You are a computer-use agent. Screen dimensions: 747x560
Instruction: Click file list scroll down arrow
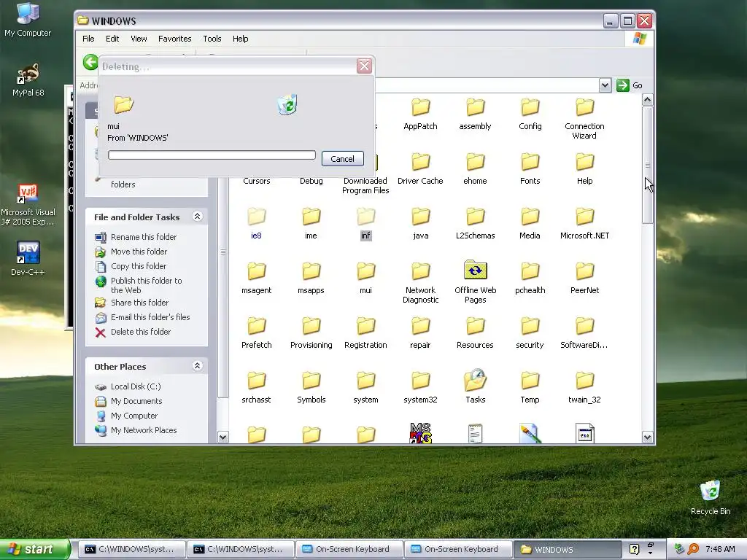[647, 437]
